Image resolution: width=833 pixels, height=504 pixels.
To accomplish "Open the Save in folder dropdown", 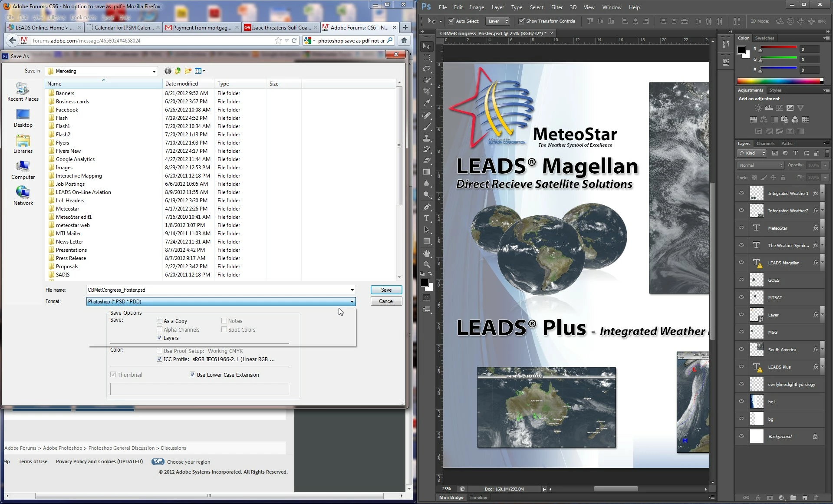I will coord(154,71).
